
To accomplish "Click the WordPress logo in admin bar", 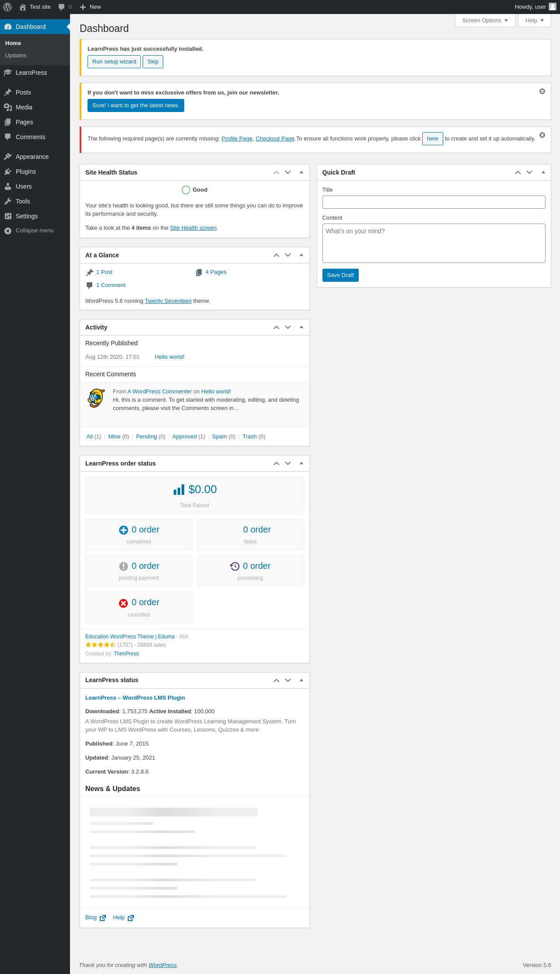I will coord(7,7).
